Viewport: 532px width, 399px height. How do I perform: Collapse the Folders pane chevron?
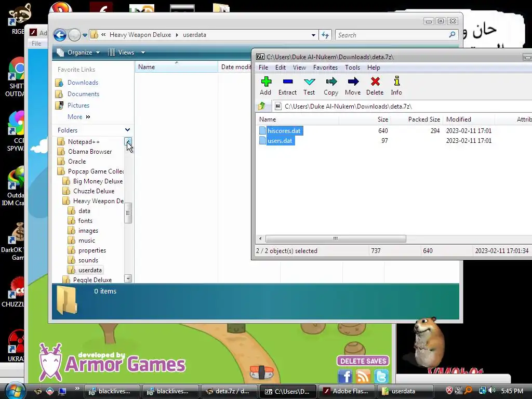pos(127,130)
